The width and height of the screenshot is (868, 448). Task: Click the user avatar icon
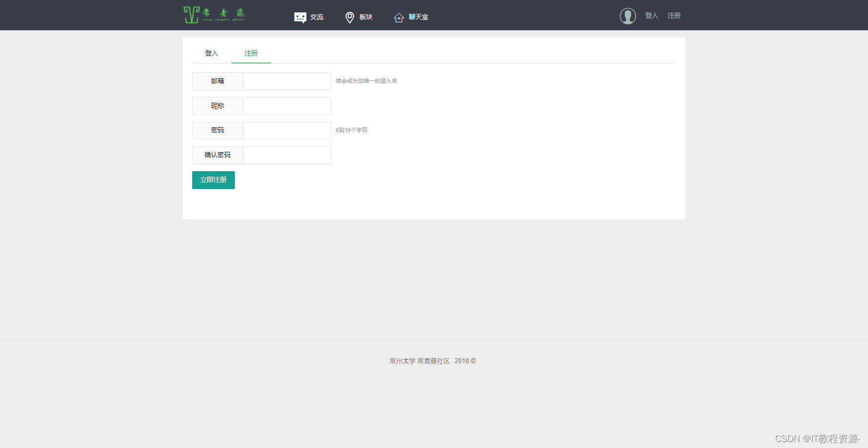[628, 16]
